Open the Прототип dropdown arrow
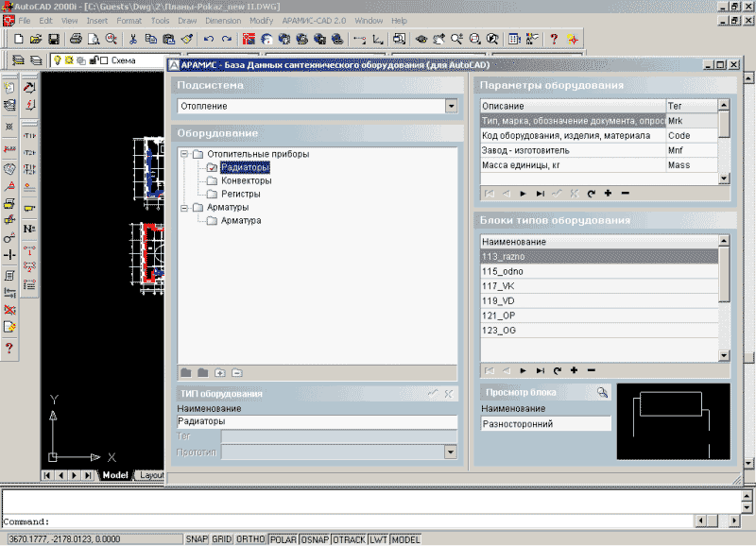756x546 pixels. (451, 452)
